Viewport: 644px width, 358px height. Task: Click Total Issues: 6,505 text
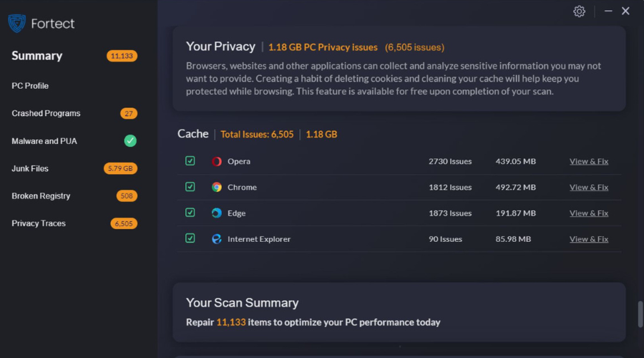[257, 135]
